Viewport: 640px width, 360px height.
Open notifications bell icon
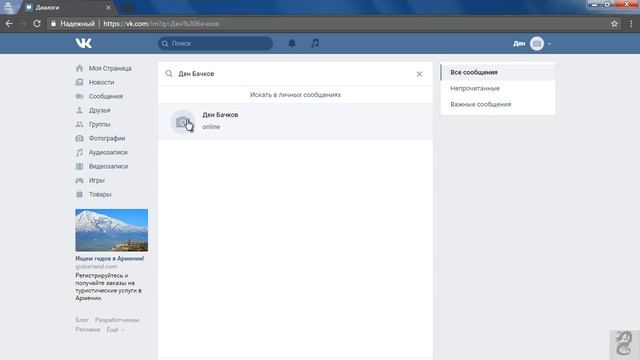click(292, 43)
